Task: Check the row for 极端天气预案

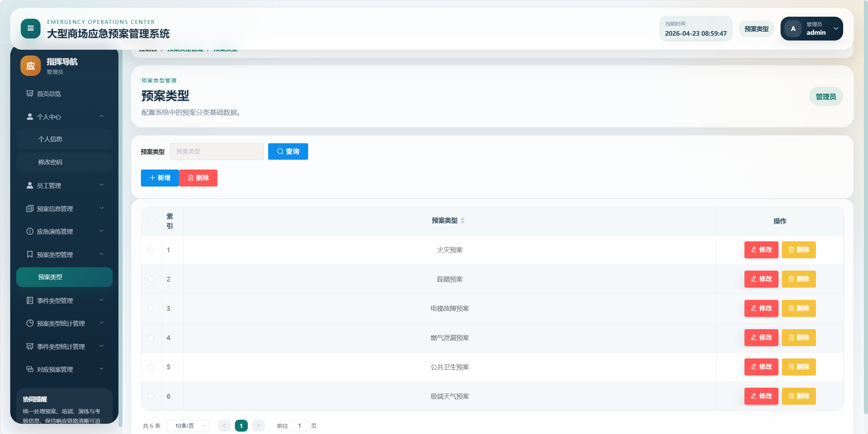Action: pos(151,396)
